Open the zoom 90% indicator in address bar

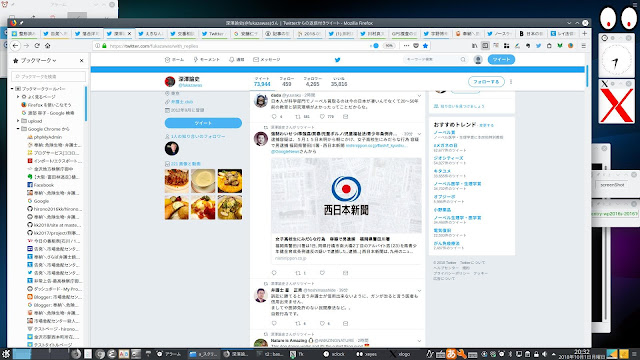[389, 46]
